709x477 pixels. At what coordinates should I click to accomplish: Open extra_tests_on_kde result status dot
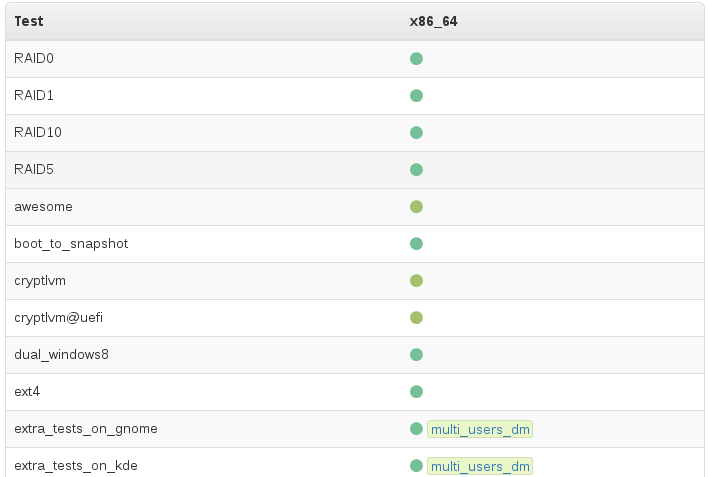pos(416,466)
